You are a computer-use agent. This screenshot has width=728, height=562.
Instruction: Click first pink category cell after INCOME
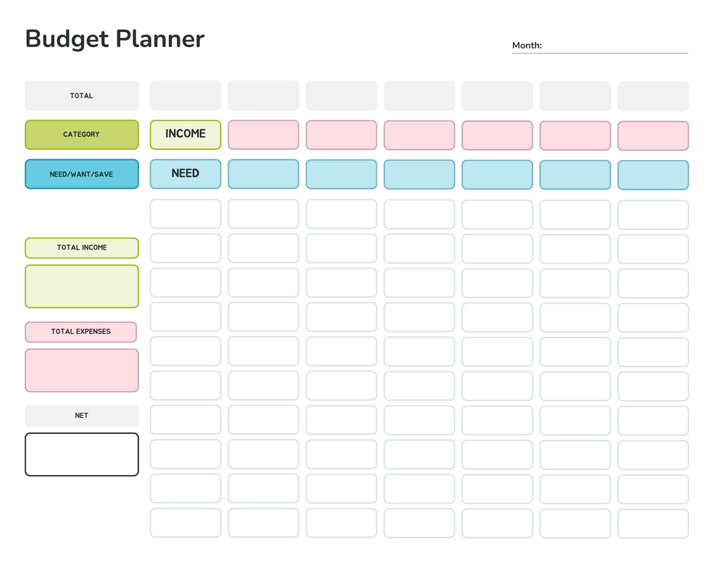pos(264,135)
